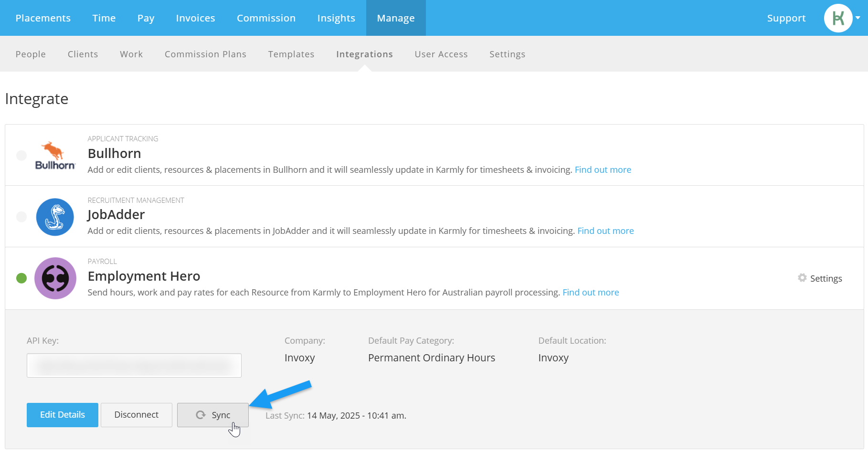868x453 pixels.
Task: Open the Invoices menu
Action: pyautogui.click(x=195, y=18)
